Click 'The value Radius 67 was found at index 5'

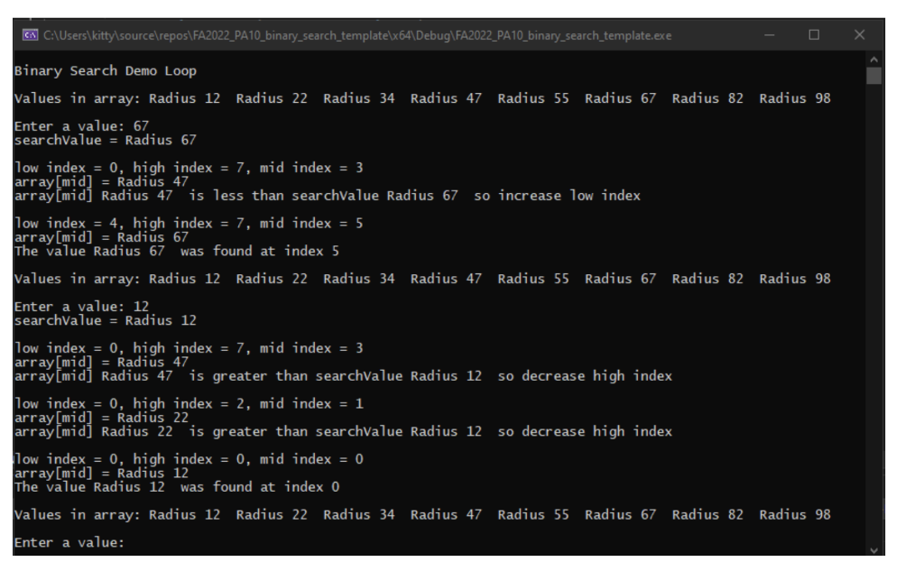click(180, 251)
